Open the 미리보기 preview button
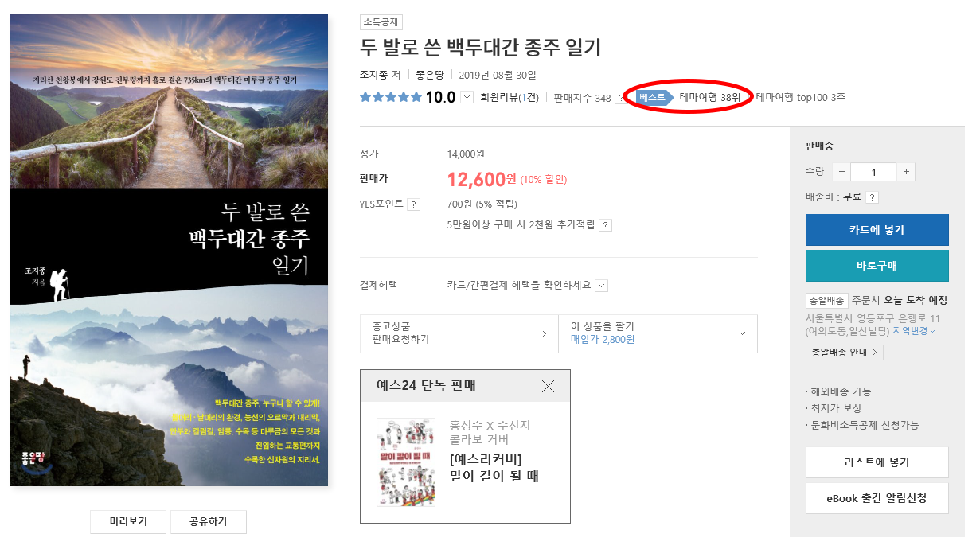Screen dimensions: 980x557 point(128,522)
